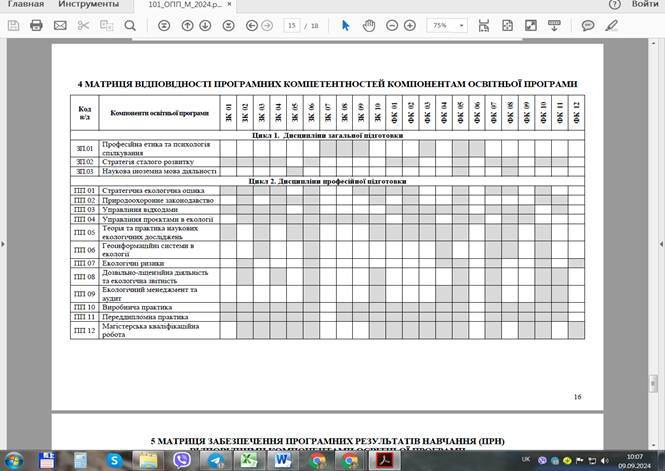Image resolution: width=665 pixels, height=471 pixels.
Task: Open the 75% zoom level dropdown
Action: tap(447, 25)
